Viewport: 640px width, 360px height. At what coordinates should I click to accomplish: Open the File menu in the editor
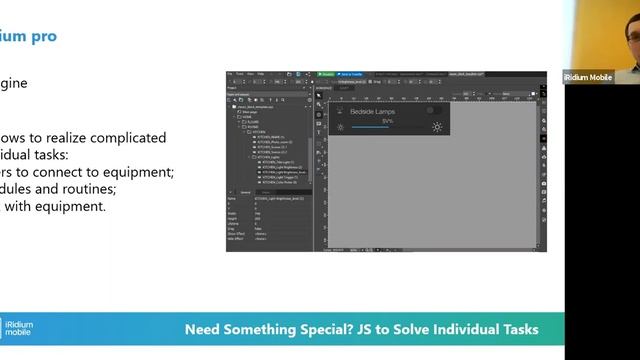230,74
